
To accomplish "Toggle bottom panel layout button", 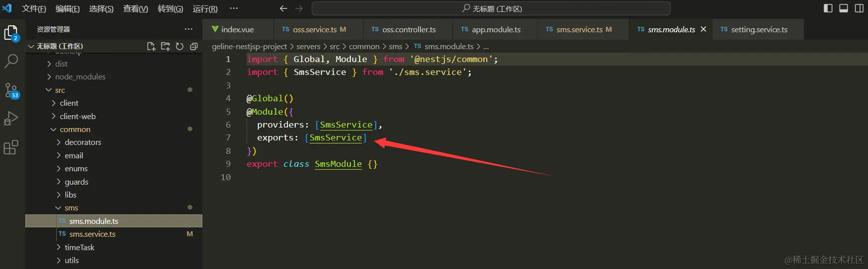I will [844, 8].
